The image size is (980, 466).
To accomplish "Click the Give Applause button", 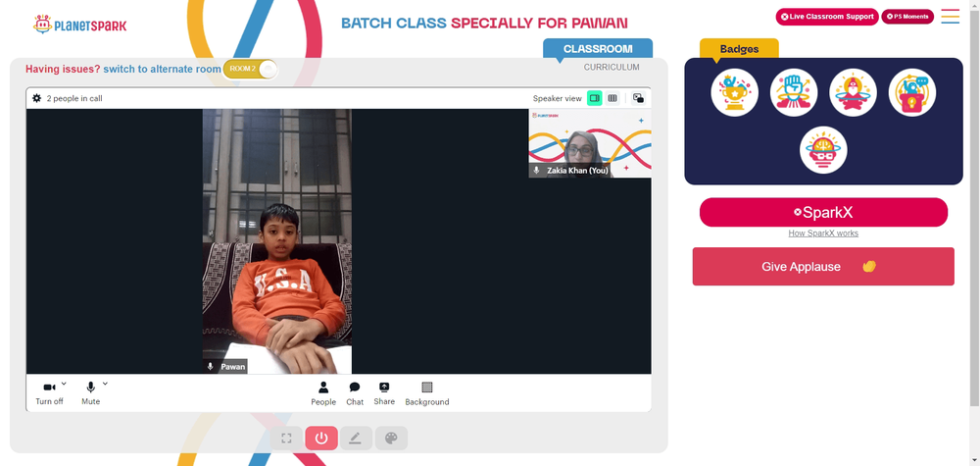I will point(823,267).
